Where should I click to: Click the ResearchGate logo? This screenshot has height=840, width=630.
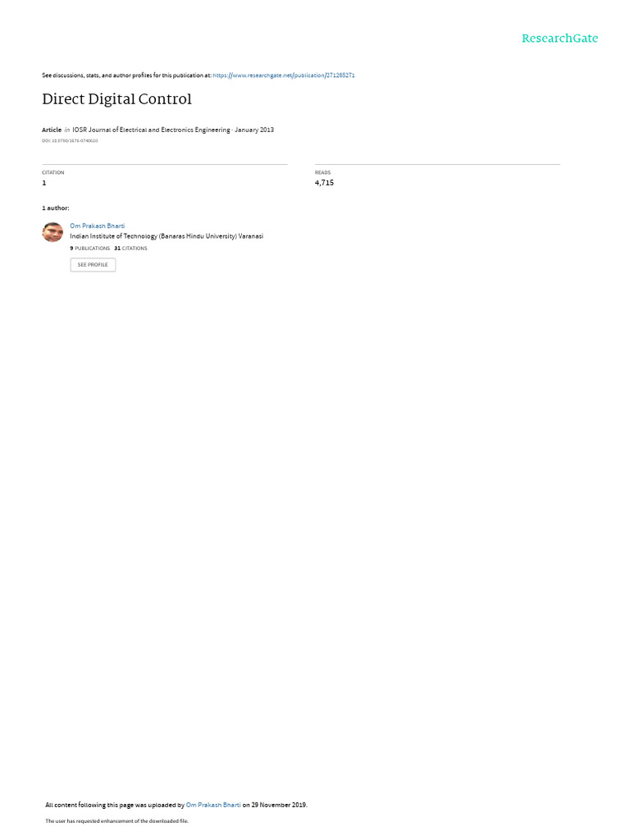[x=559, y=38]
